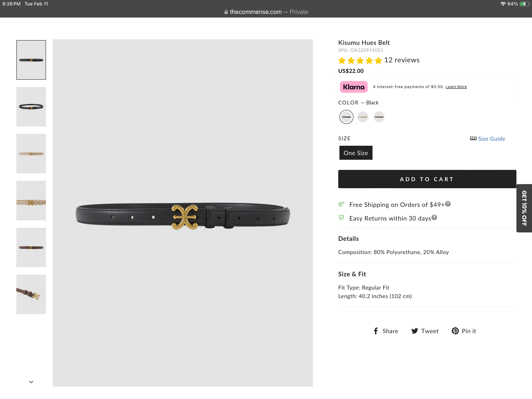The width and height of the screenshot is (532, 399).
Task: Open the 12 reviews link
Action: click(402, 60)
